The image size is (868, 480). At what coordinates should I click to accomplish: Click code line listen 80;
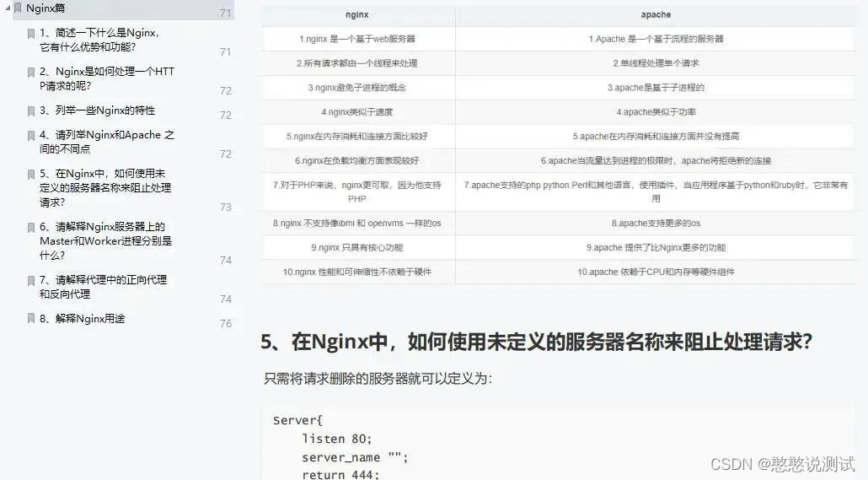(336, 439)
